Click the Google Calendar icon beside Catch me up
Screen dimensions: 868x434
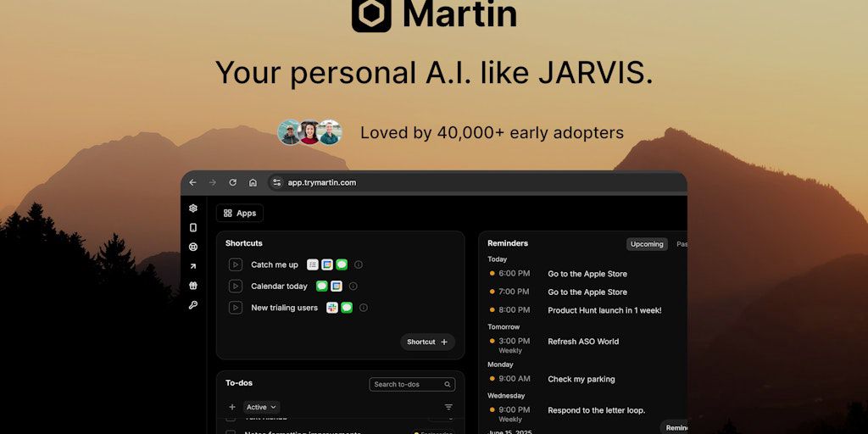click(x=327, y=264)
